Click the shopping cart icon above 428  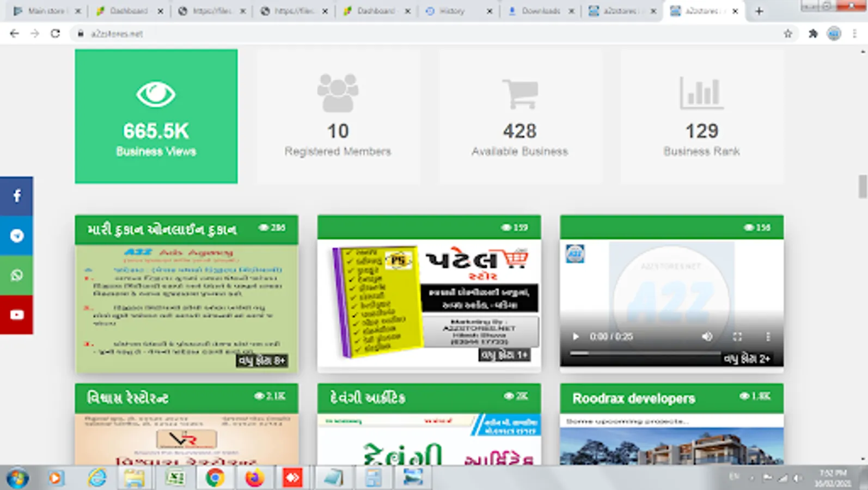coord(520,94)
